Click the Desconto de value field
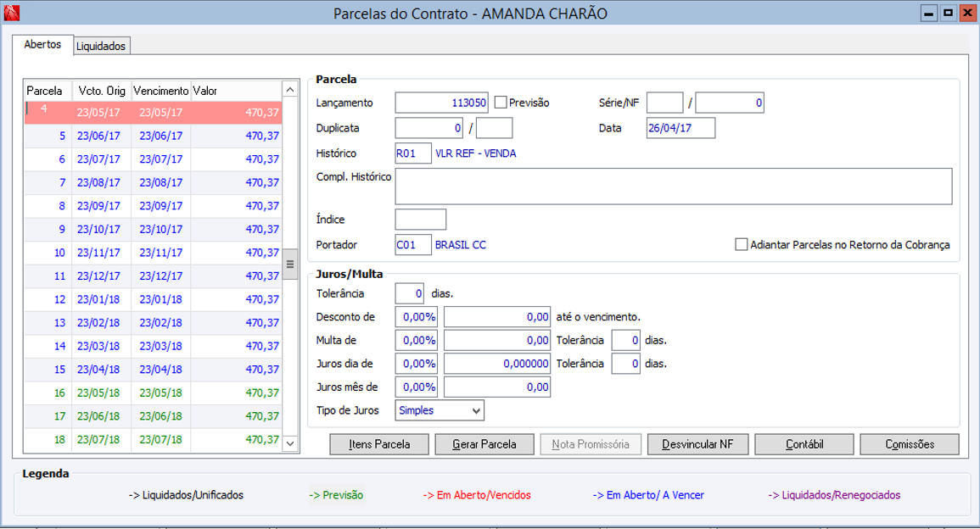Viewport: 980px width, 529px height. 497,317
